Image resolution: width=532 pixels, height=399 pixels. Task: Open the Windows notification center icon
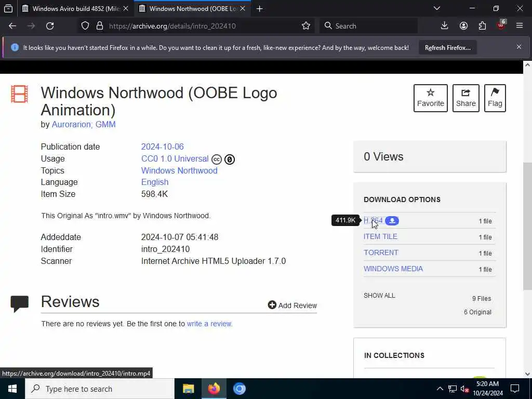tap(515, 389)
